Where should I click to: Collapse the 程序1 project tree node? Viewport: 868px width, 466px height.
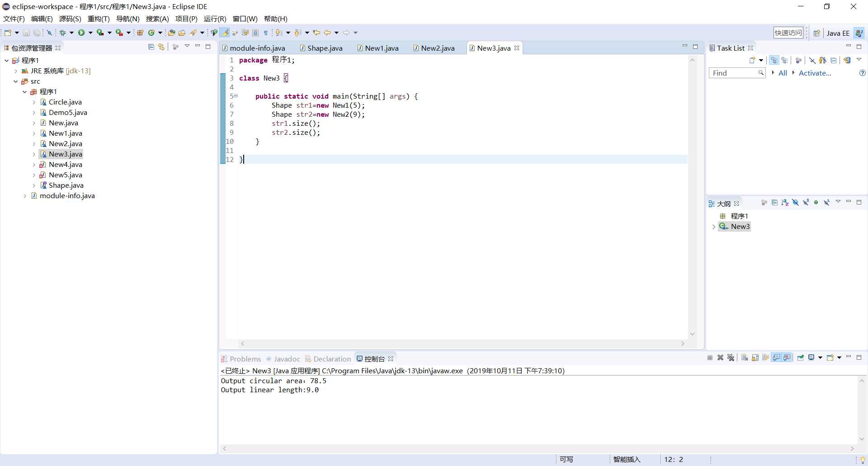point(6,60)
